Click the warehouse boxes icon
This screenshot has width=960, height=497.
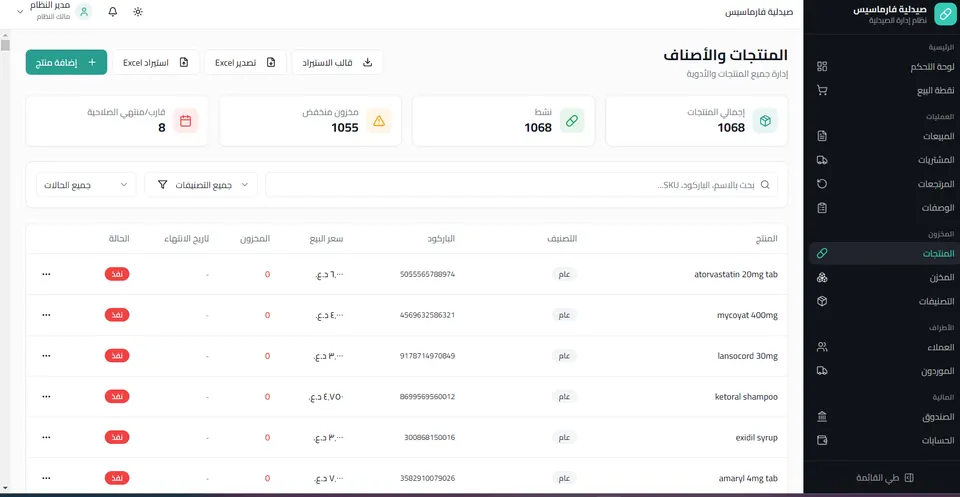point(822,277)
